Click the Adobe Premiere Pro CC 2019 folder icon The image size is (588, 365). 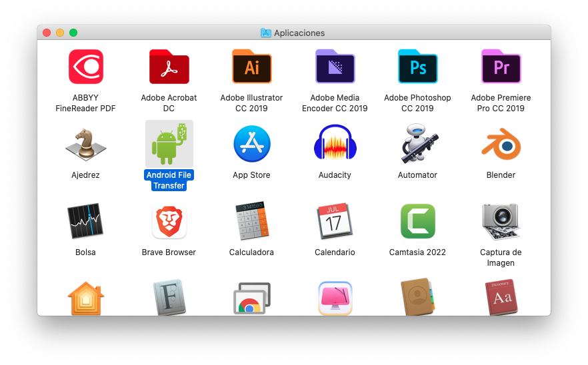click(x=501, y=67)
